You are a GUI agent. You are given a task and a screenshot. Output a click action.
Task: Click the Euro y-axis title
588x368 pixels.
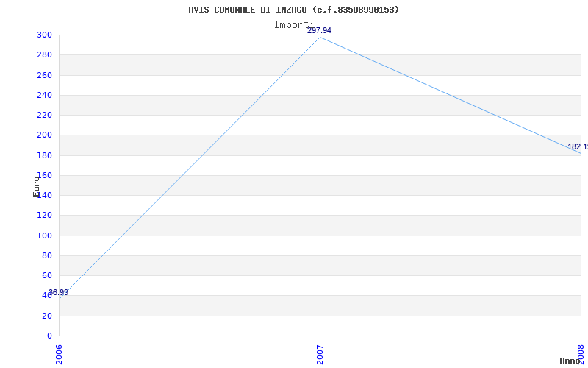point(36,186)
